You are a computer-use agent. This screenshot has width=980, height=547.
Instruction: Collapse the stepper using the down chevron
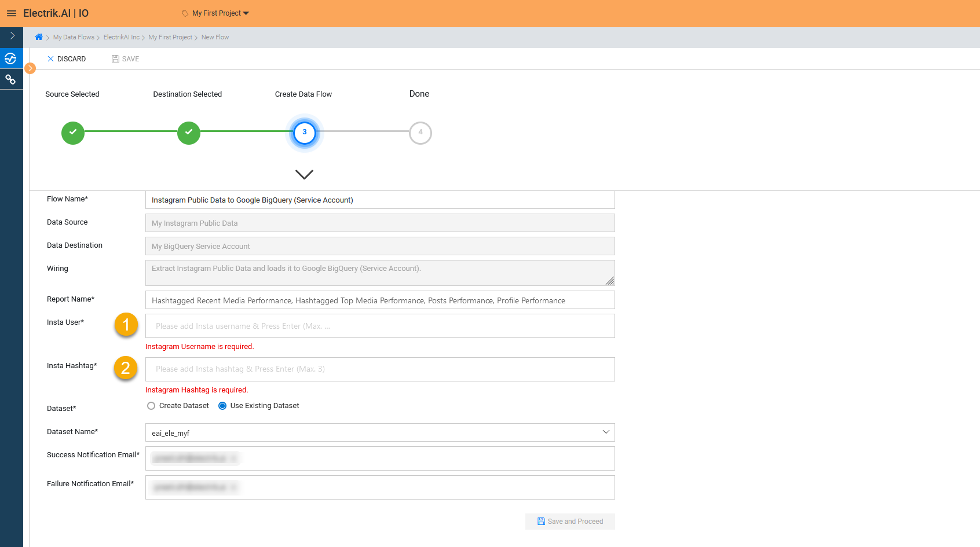303,174
